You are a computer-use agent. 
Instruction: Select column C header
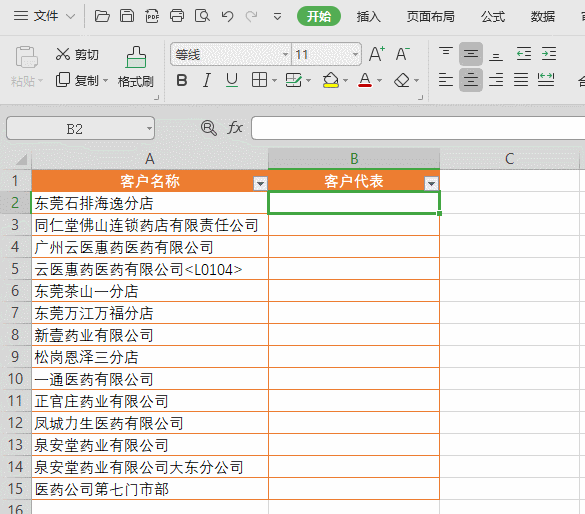tap(509, 159)
